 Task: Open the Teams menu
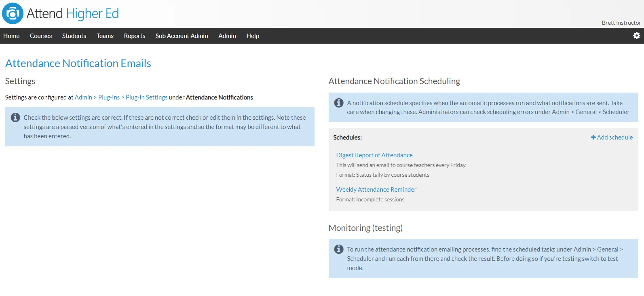(105, 36)
